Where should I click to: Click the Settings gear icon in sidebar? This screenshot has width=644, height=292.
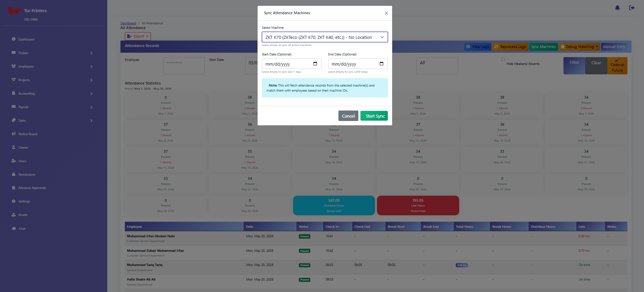point(14,201)
